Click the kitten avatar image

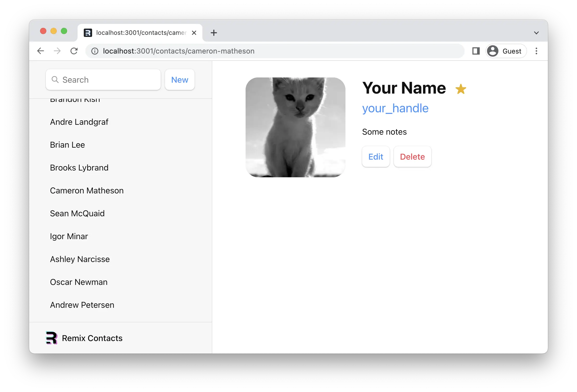tap(296, 127)
